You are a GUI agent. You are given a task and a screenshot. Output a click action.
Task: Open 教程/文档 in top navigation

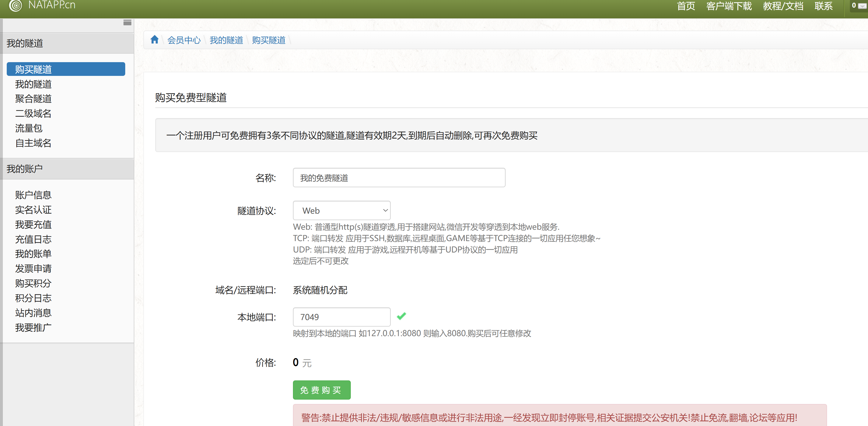pyautogui.click(x=783, y=6)
